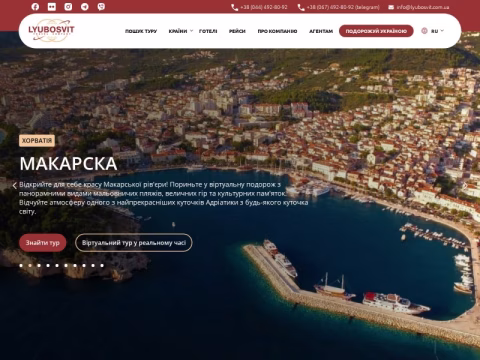Click the ХОРВАТІЯ country tag
This screenshot has height=360, width=480.
(x=37, y=140)
